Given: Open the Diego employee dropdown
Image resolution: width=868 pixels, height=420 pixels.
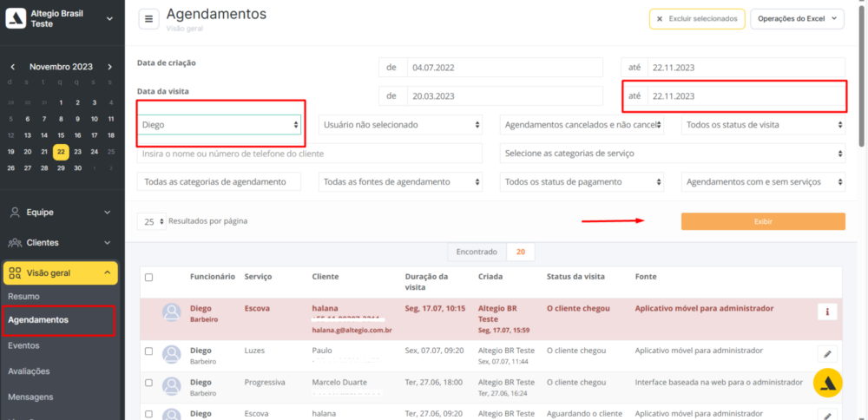Looking at the screenshot, I should [x=220, y=125].
